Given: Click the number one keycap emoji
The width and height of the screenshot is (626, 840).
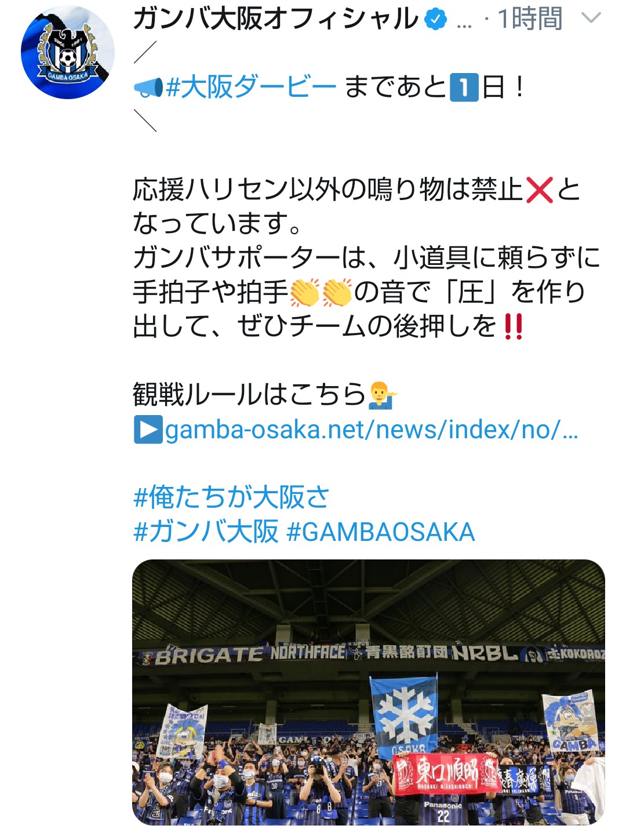Looking at the screenshot, I should click(x=464, y=88).
